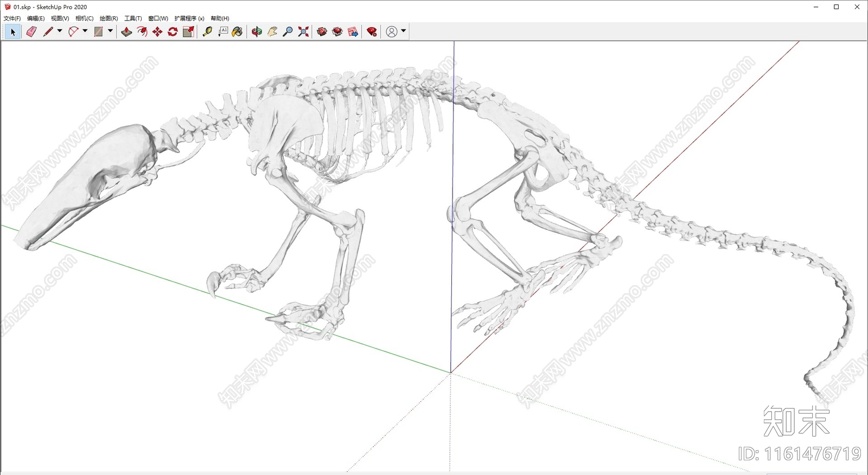Select the Scale tool

[188, 32]
